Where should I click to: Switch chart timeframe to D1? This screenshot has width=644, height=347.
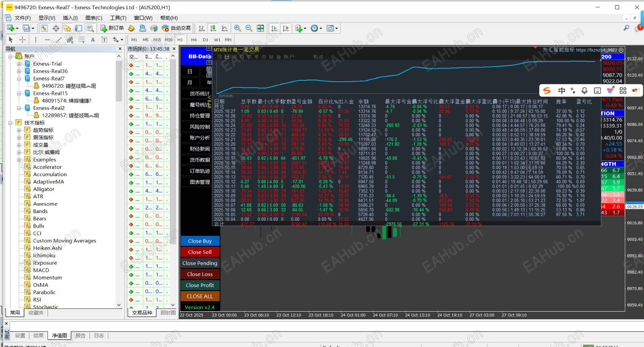[x=206, y=39]
